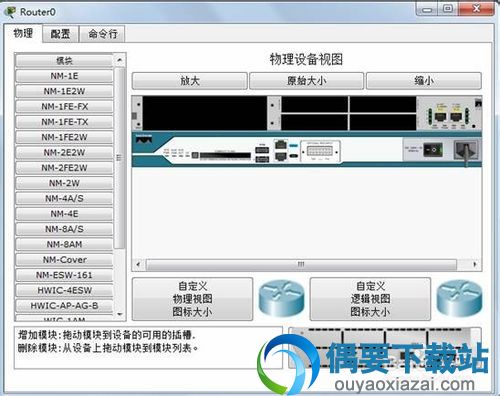This screenshot has width=500, height=396.
Task: Select the NM-8A/S module
Action: (64, 229)
